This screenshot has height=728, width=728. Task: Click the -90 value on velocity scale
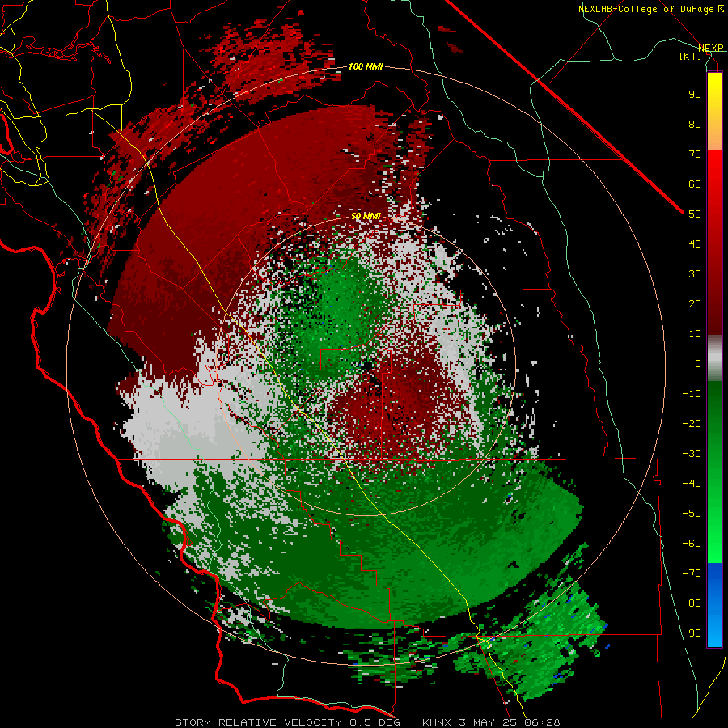click(692, 633)
